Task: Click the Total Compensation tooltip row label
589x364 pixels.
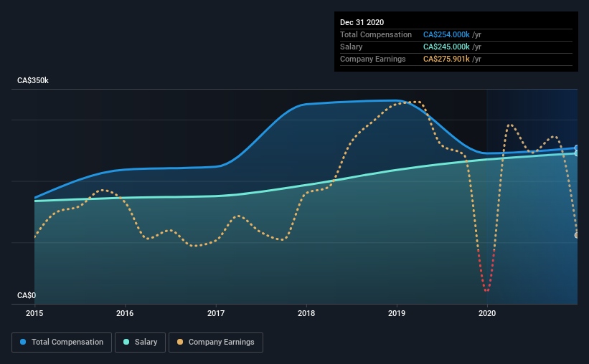Action: coord(376,34)
